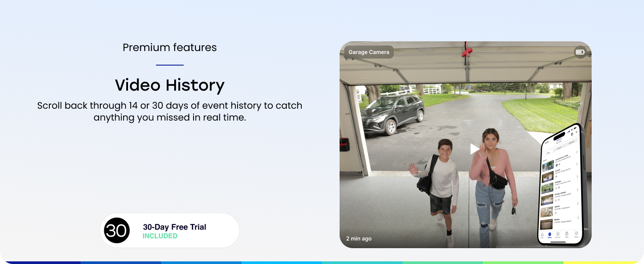
Task: Click the 30-Day Free Trial badge
Action: point(169,231)
